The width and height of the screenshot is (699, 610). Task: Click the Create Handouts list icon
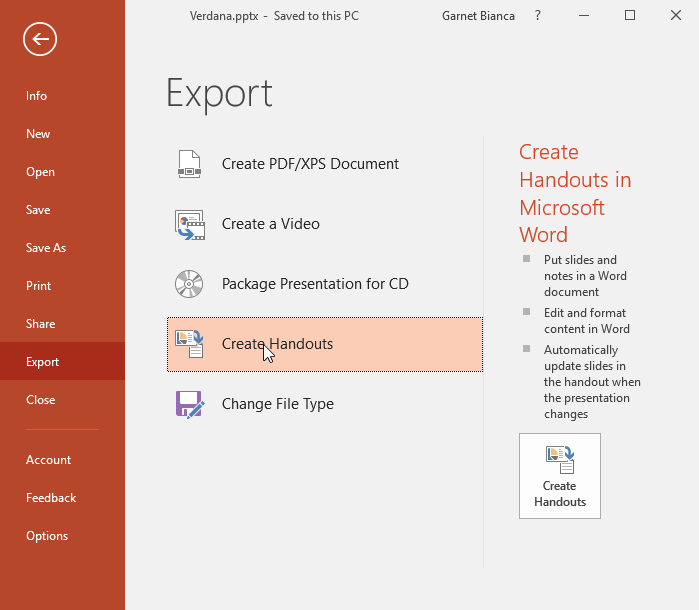[x=189, y=344]
